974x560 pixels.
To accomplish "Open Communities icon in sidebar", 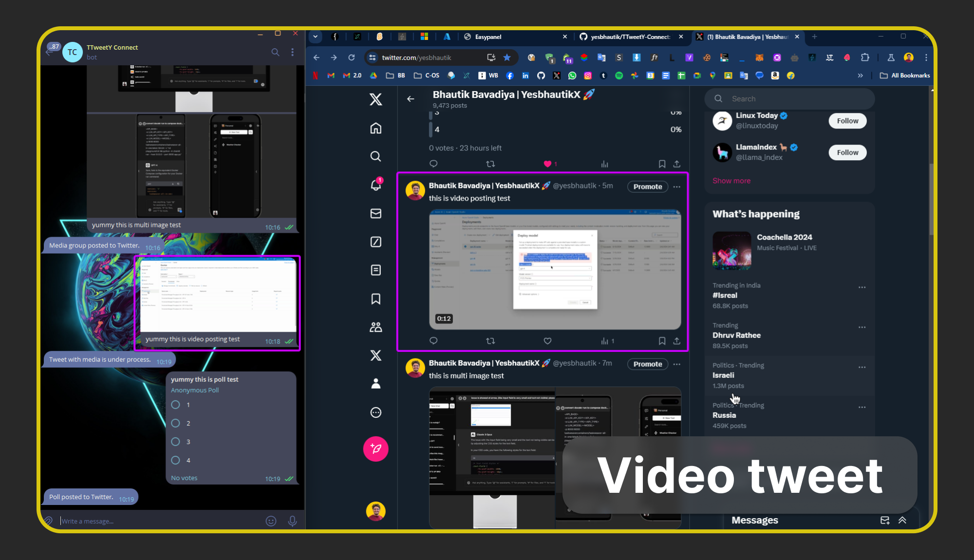I will [x=375, y=327].
